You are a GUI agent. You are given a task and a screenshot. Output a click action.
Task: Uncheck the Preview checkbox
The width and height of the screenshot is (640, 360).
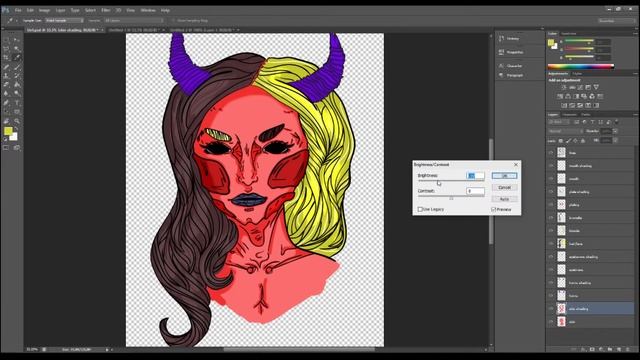pos(493,209)
